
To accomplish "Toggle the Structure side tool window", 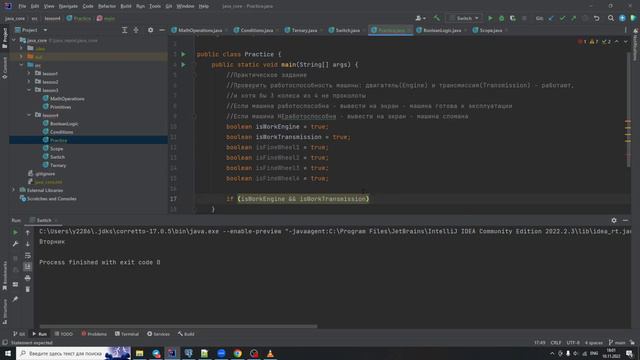I will [x=4, y=311].
